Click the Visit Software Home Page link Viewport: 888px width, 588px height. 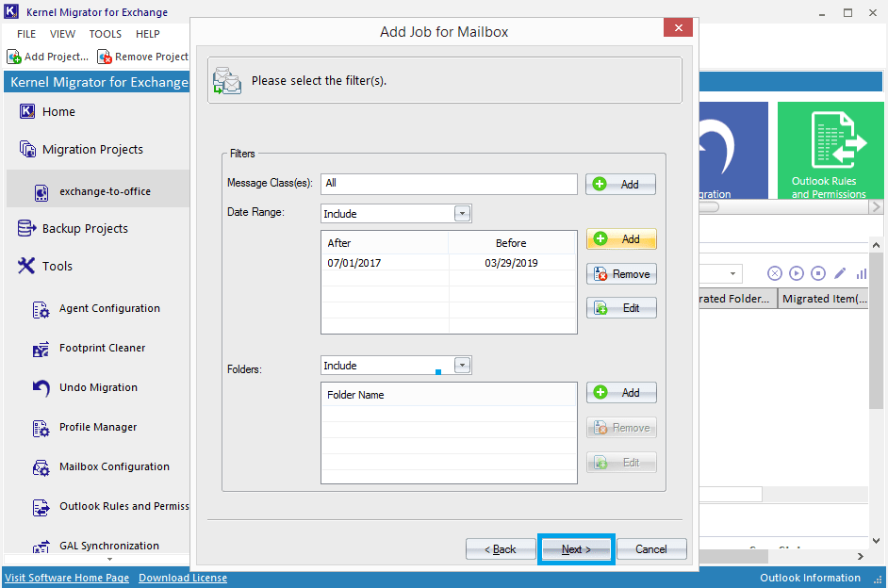coord(67,578)
